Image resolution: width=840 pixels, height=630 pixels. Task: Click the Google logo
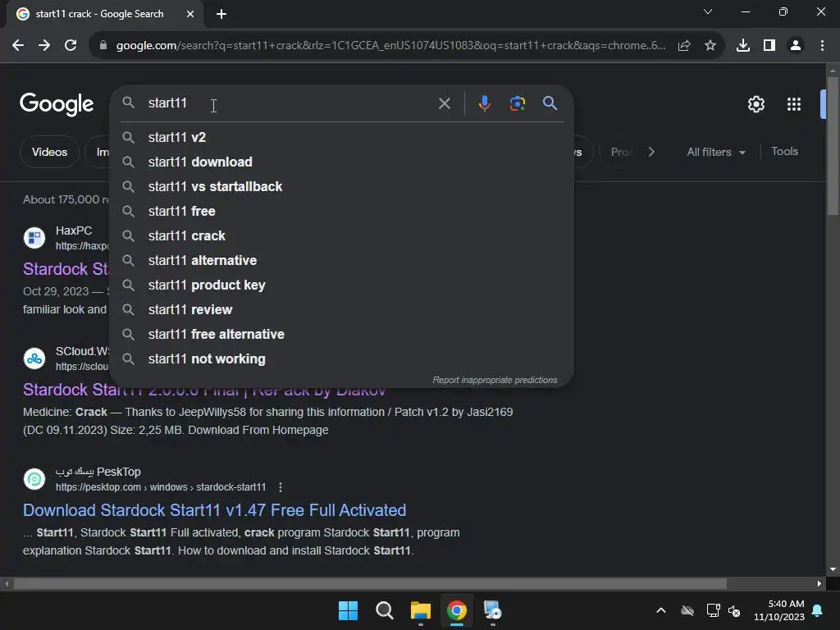[57, 104]
